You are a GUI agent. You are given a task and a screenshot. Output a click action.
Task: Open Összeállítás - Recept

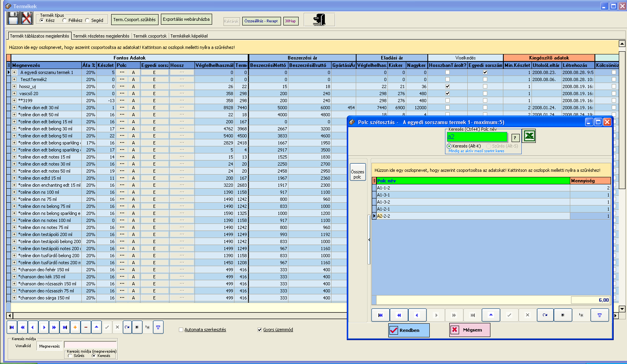coord(261,21)
